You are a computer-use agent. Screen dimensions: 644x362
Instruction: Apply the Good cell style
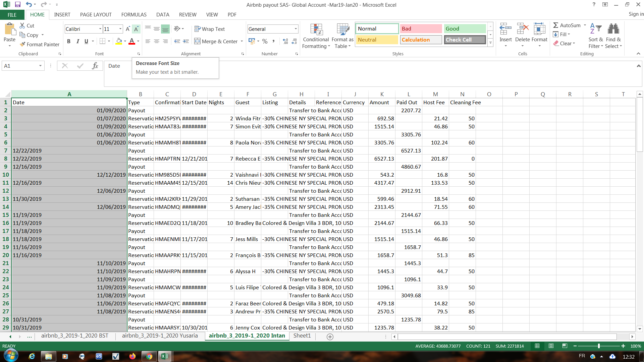point(465,29)
